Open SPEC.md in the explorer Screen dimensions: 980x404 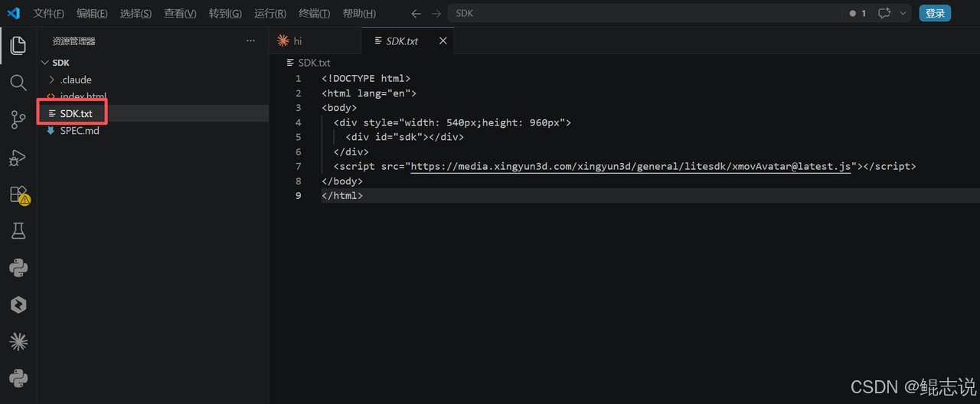[x=153, y=130]
